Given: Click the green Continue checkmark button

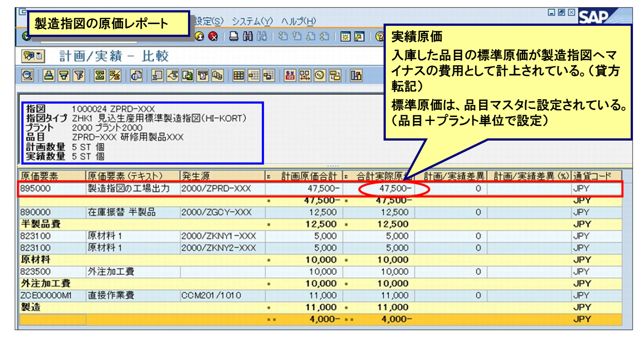Looking at the screenshot, I should point(27,37).
